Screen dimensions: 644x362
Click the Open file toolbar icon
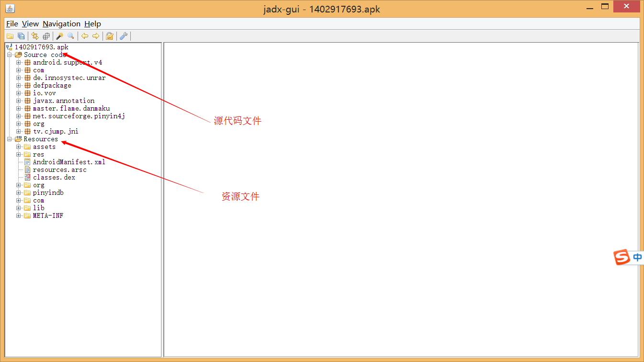[x=10, y=36]
